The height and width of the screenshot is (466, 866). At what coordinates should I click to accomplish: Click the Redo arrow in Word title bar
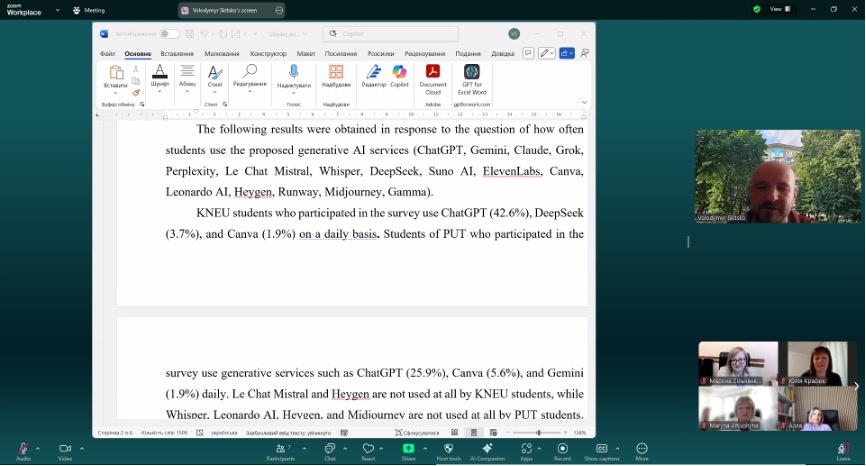pos(223,34)
